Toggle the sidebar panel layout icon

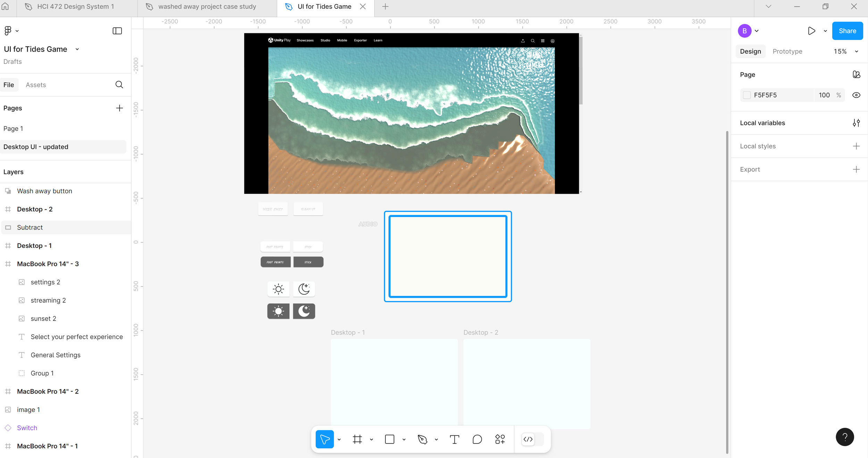pos(117,31)
